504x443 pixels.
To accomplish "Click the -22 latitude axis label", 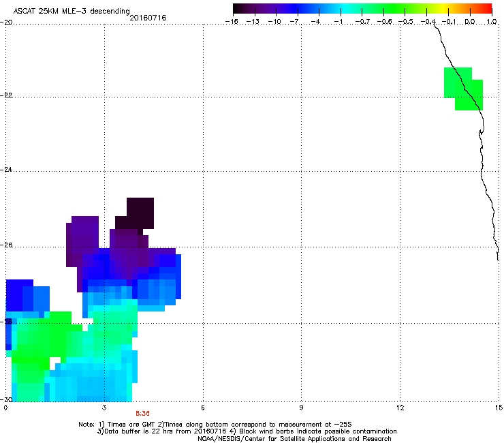I will pyautogui.click(x=6, y=95).
